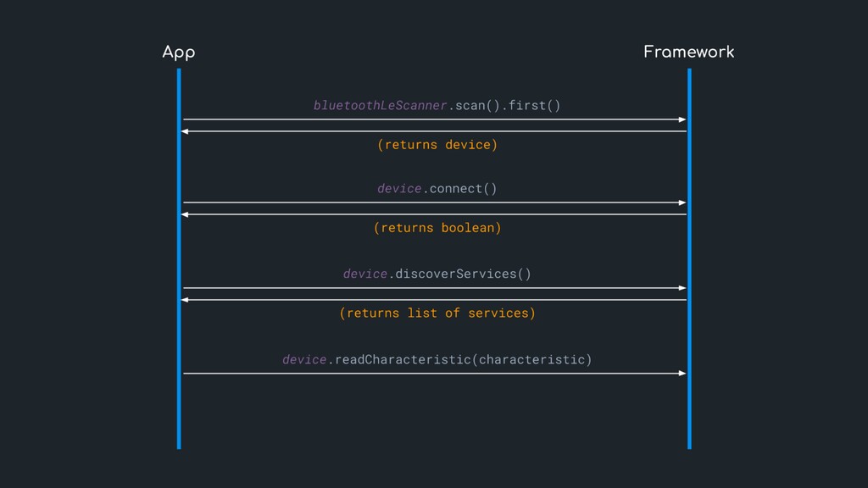This screenshot has width=868, height=488.
Task: Select the orange "(returns boolean)" label
Action: pos(437,228)
